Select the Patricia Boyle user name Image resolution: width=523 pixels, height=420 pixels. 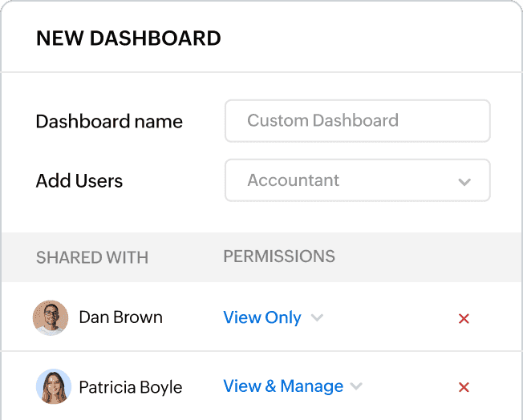click(x=130, y=387)
